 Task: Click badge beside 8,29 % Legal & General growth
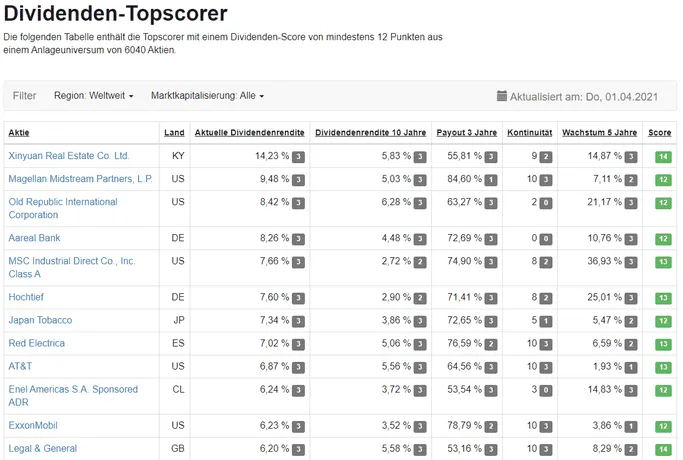point(631,450)
